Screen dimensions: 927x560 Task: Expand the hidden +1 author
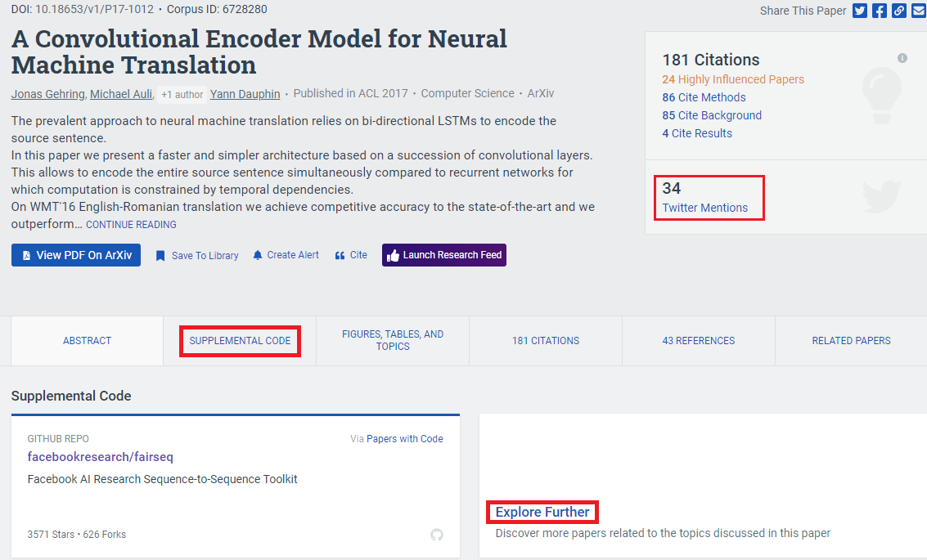point(182,94)
